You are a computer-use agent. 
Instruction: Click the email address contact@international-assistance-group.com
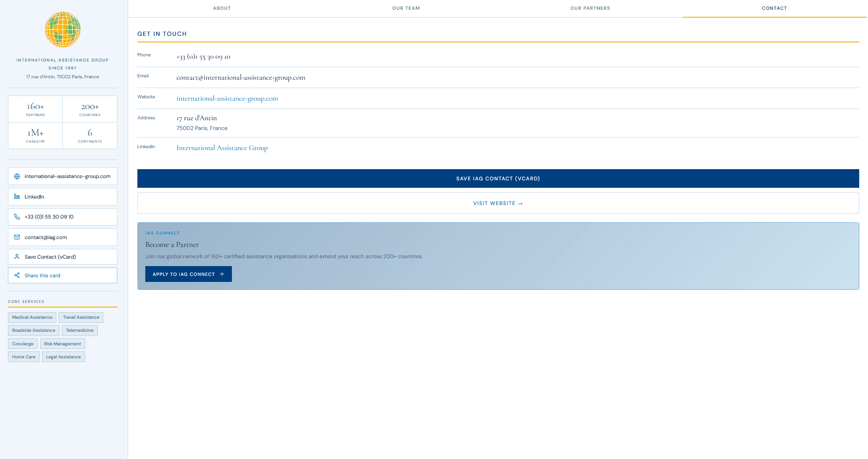click(241, 77)
